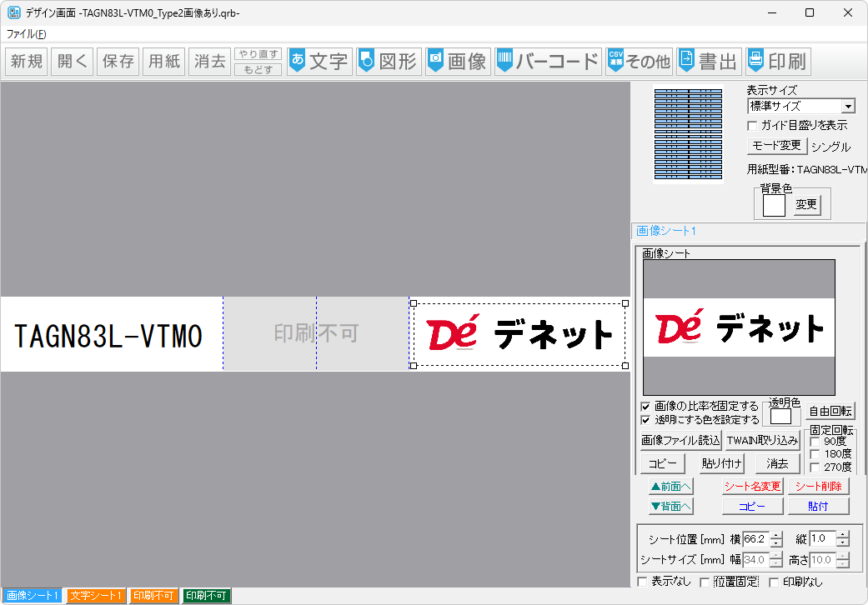868x605 pixels.
Task: Click the 開く button
Action: pos(73,61)
